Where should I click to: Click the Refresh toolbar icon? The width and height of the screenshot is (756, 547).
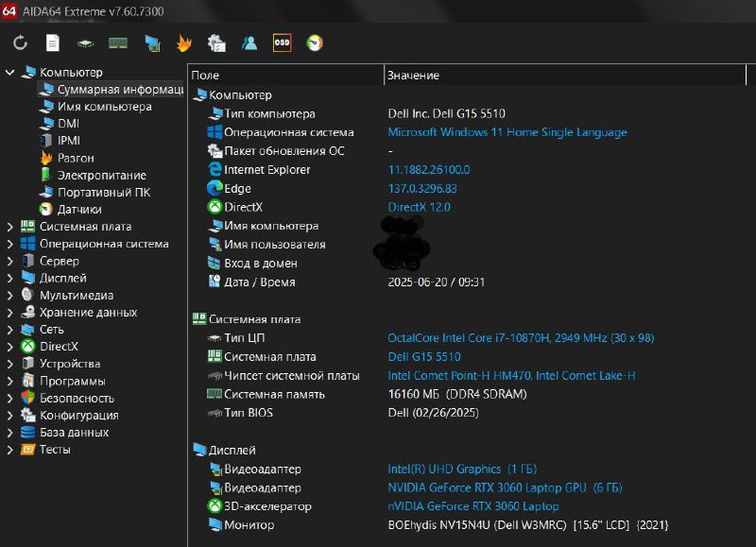click(20, 43)
